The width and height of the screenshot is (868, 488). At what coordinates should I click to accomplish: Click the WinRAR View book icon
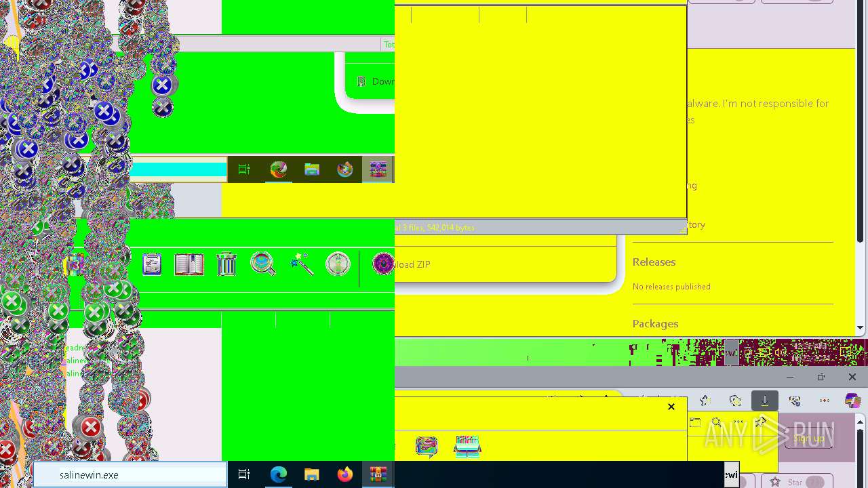pos(189,264)
